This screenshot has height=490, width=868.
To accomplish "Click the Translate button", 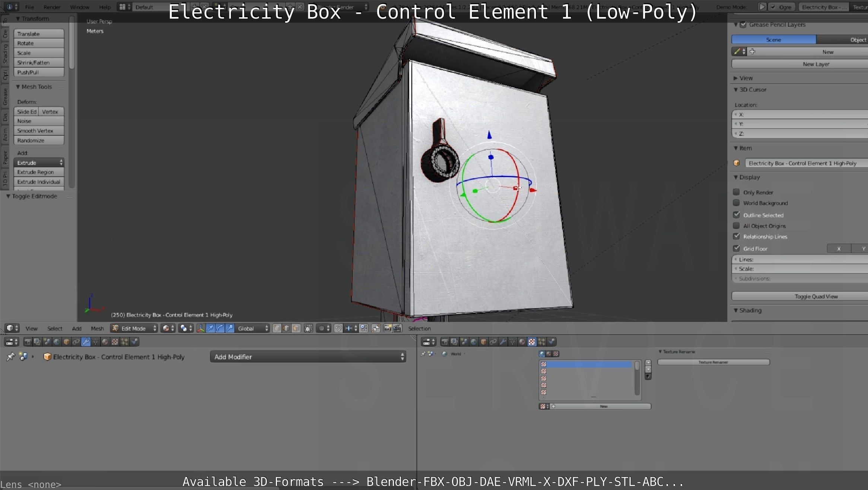I will (x=39, y=33).
